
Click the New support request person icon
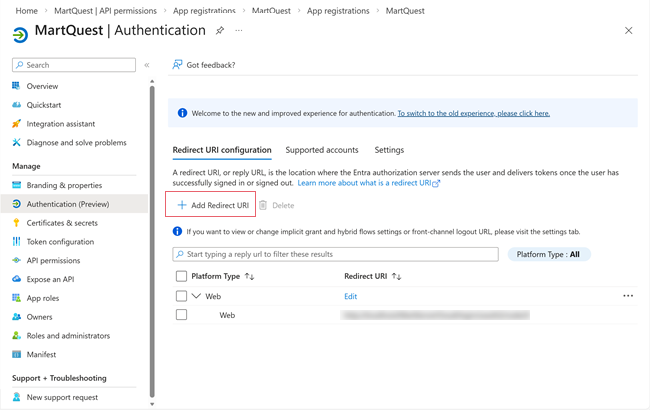(16, 397)
